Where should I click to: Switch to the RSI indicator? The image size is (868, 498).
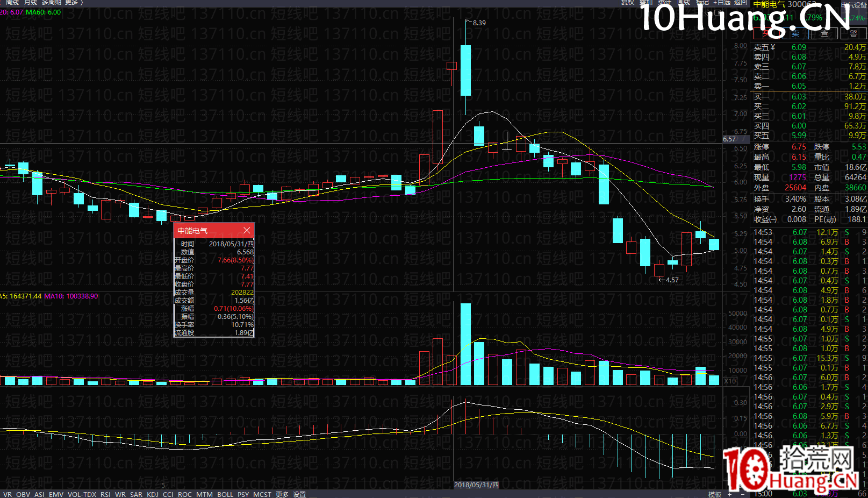pos(105,494)
